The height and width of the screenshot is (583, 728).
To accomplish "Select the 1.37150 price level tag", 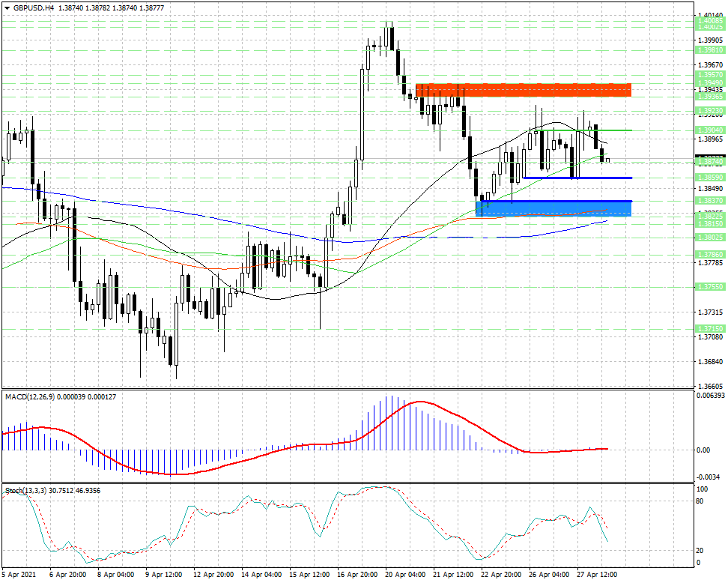I will coord(710,328).
